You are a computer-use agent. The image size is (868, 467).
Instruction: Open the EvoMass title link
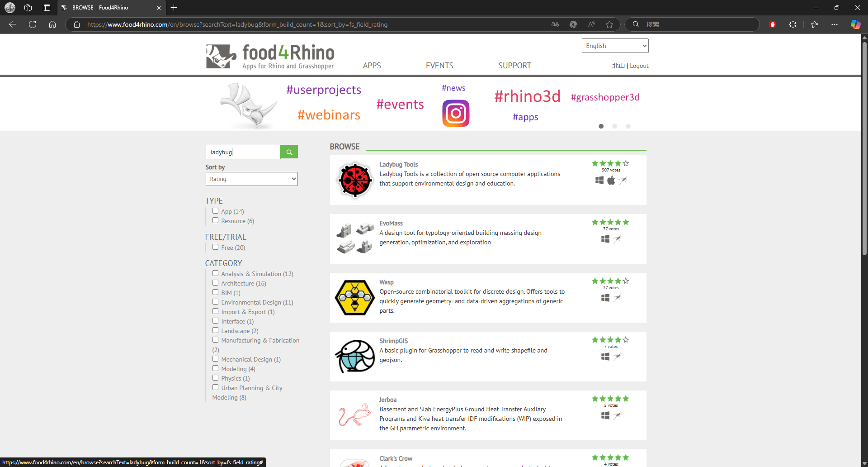coord(391,224)
